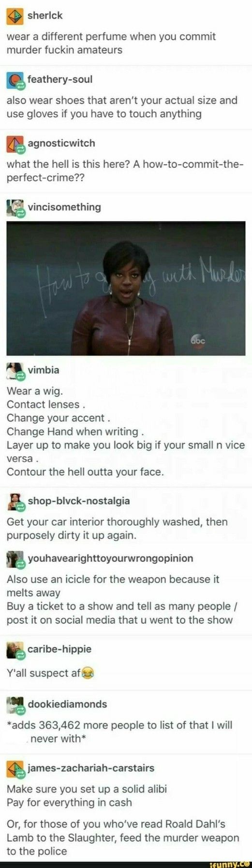This screenshot has height=868, width=252.
Task: Click youhavearighttoyourwrongopinion's avatar icon
Action: (15, 559)
